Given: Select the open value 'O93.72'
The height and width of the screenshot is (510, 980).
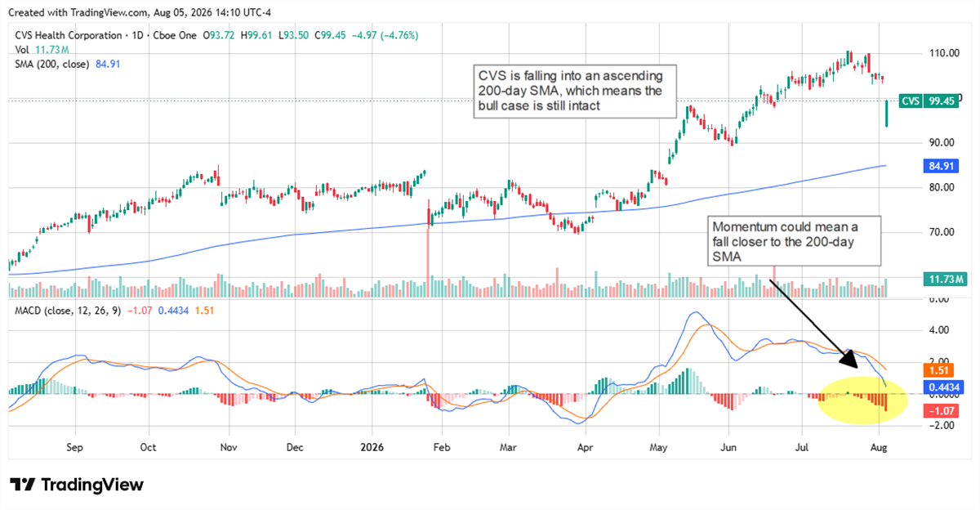Looking at the screenshot, I should [x=220, y=36].
